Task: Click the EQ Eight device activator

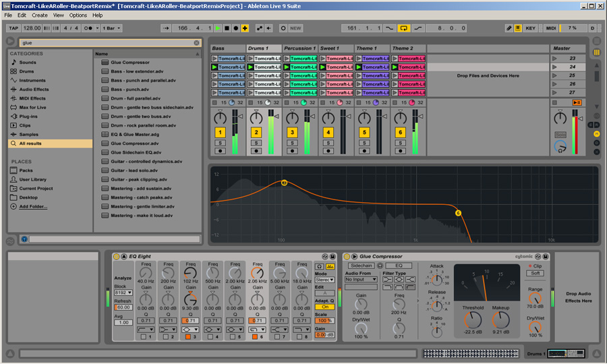Action: coord(117,256)
